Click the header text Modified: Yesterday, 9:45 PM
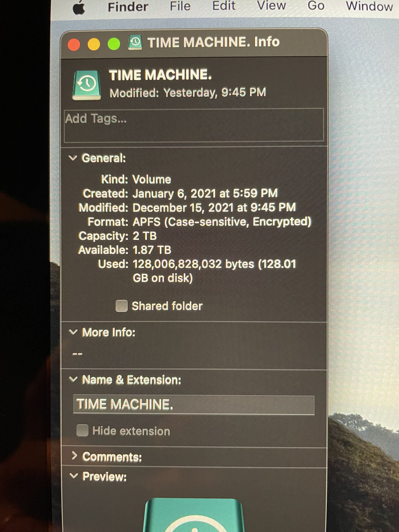Image resolution: width=399 pixels, height=532 pixels. click(188, 93)
